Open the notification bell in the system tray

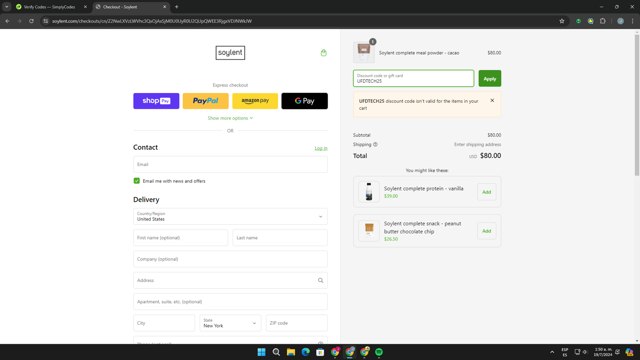click(618, 352)
